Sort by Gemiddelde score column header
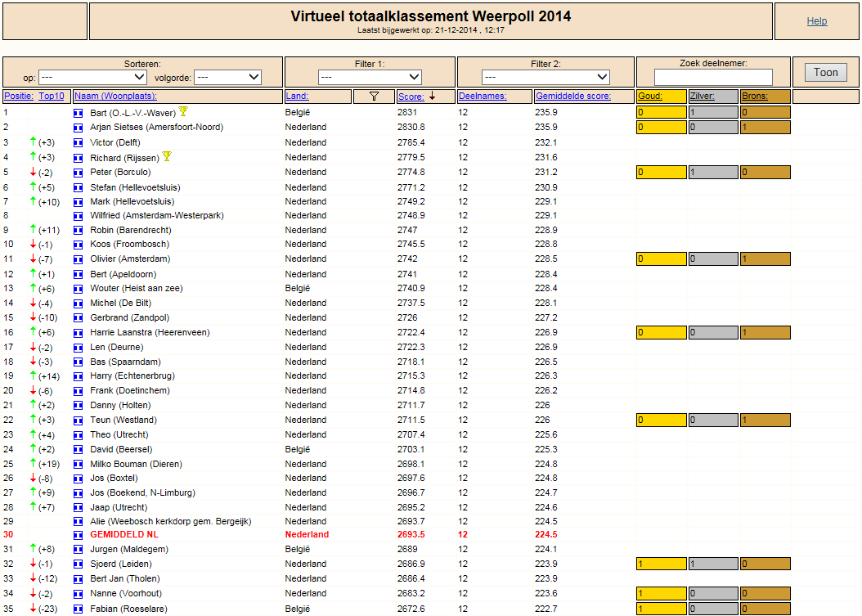 572,96
